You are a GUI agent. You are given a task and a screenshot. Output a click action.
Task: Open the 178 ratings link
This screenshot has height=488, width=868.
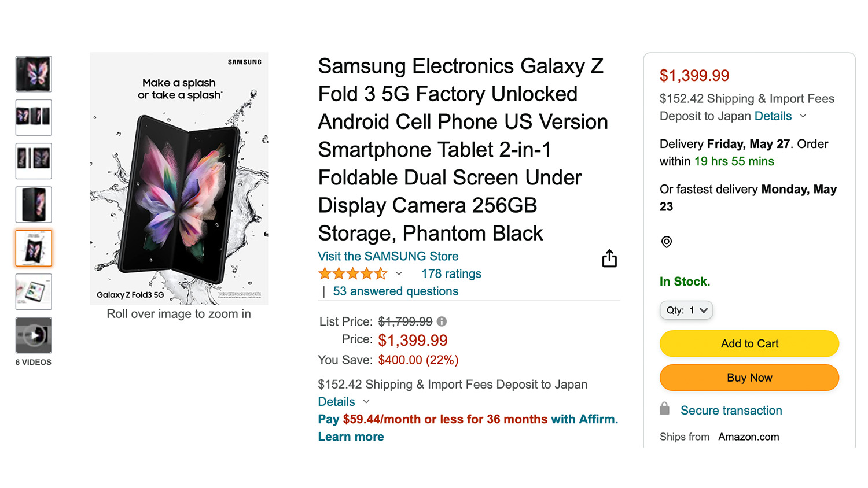(451, 273)
